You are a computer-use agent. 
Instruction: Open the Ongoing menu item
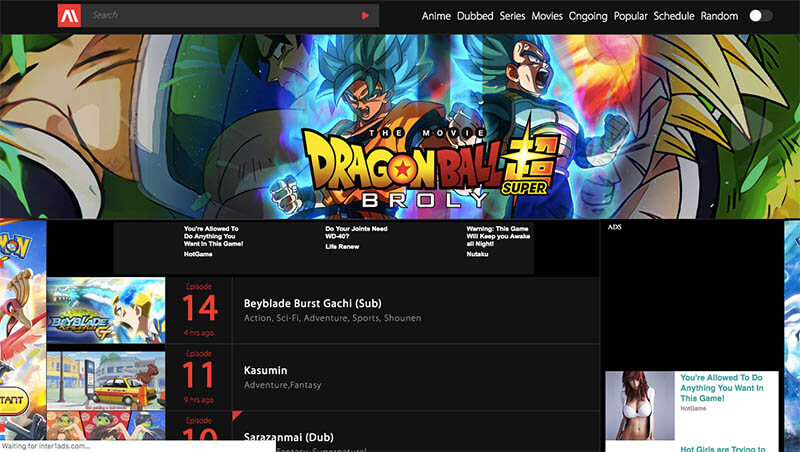(588, 16)
